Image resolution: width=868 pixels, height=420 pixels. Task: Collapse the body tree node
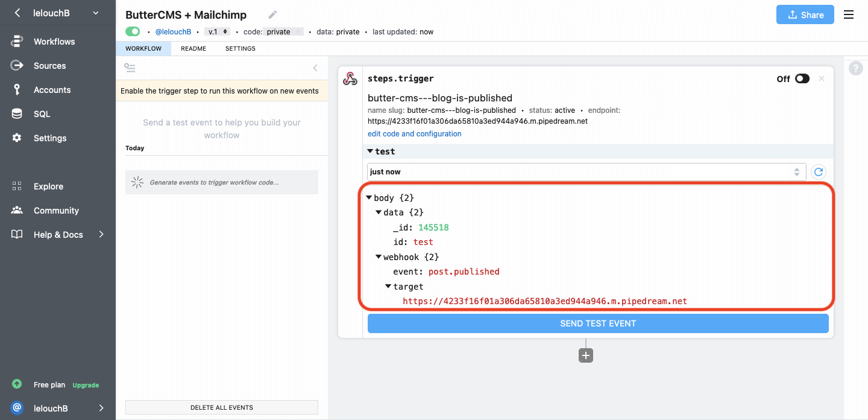click(x=369, y=198)
